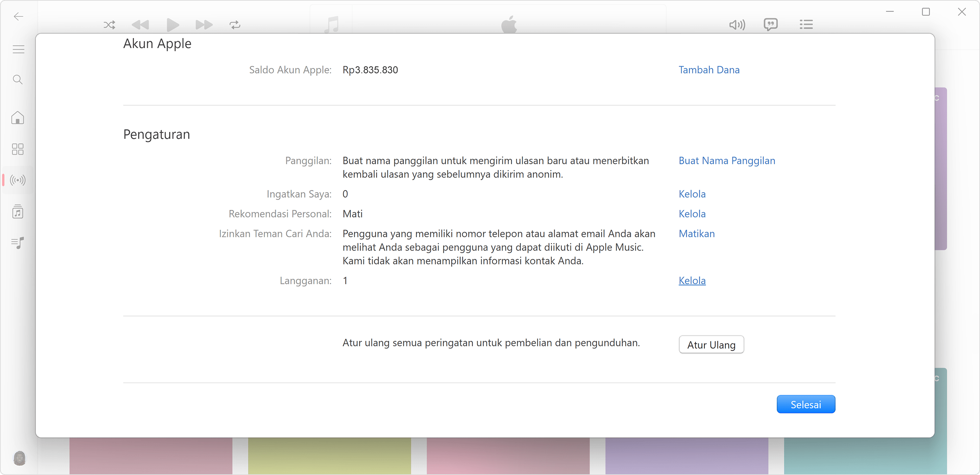Click the Rp3.835.830 balance value
Screen dimensions: 980x475
coord(370,70)
